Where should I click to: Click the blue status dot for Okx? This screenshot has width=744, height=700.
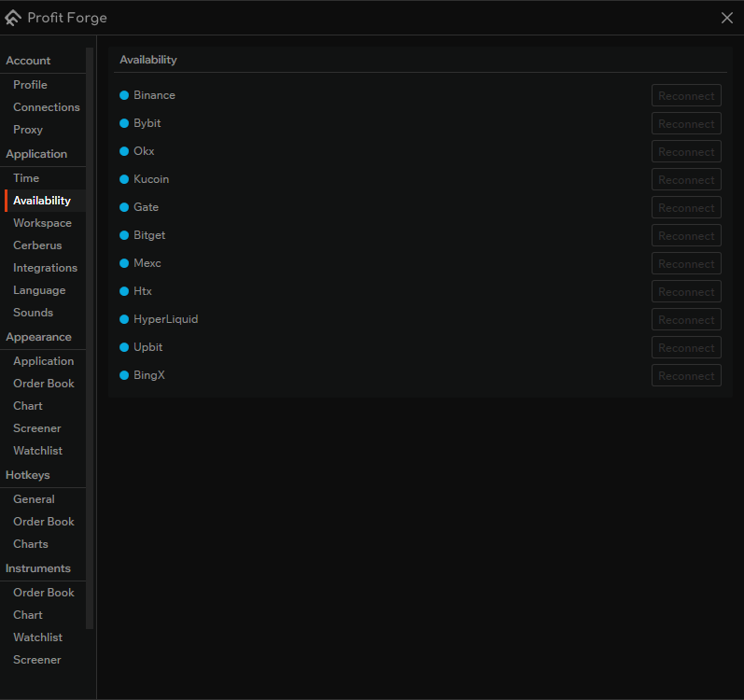coord(124,151)
